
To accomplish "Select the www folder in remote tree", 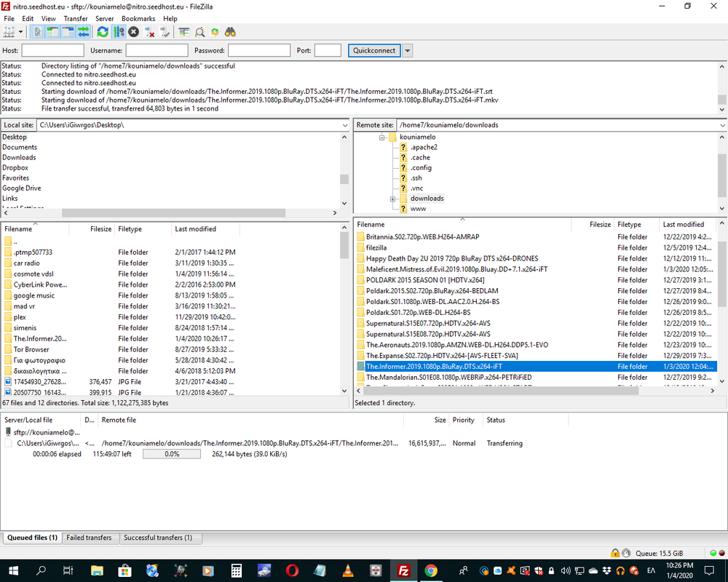I will pyautogui.click(x=418, y=208).
